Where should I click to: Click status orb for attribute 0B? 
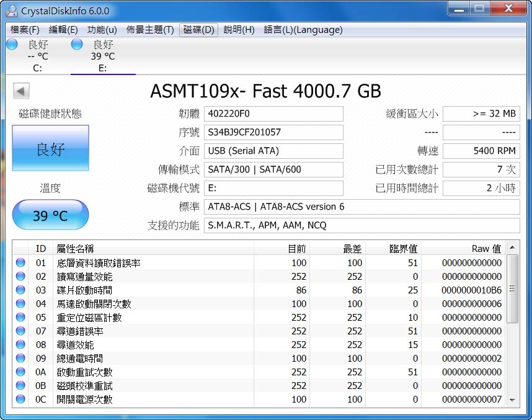coord(20,385)
